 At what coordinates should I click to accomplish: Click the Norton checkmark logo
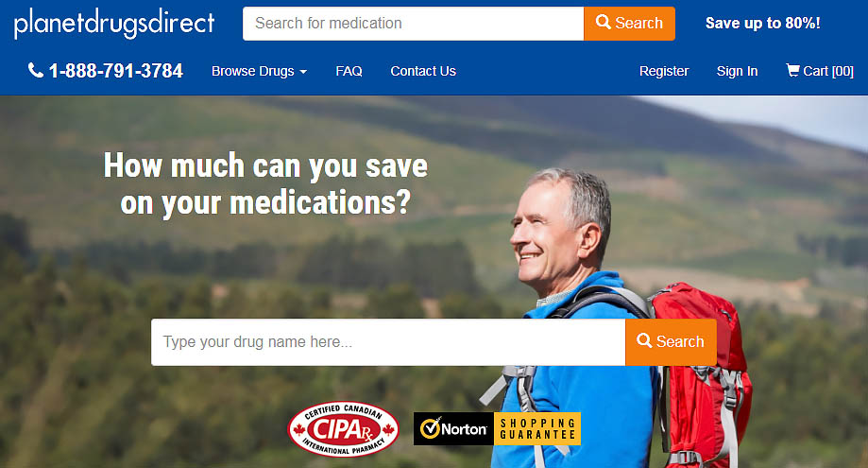point(430,428)
